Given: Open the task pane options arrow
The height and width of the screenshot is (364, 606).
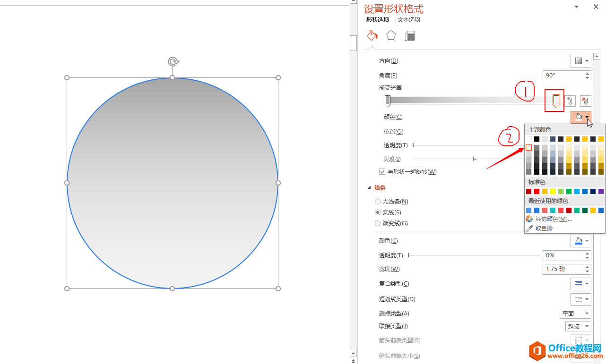Looking at the screenshot, I should click(x=576, y=7).
